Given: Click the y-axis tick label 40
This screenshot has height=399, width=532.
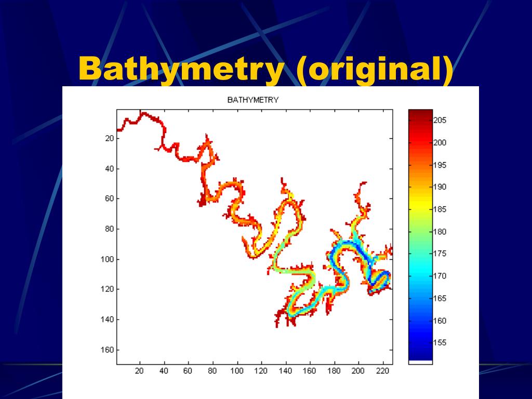Looking at the screenshot, I should point(110,169).
